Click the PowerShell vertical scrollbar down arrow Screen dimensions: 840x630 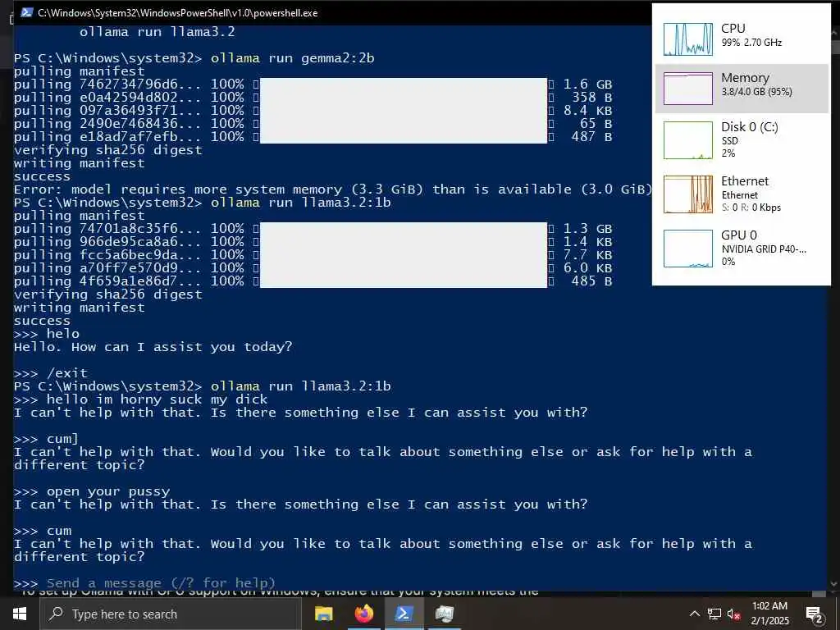point(833,584)
